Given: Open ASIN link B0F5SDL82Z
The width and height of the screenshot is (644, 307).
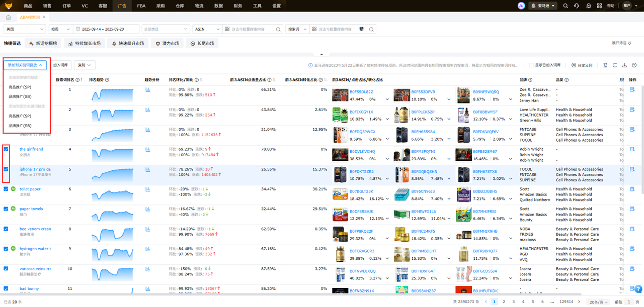Looking at the screenshot, I should (x=361, y=92).
